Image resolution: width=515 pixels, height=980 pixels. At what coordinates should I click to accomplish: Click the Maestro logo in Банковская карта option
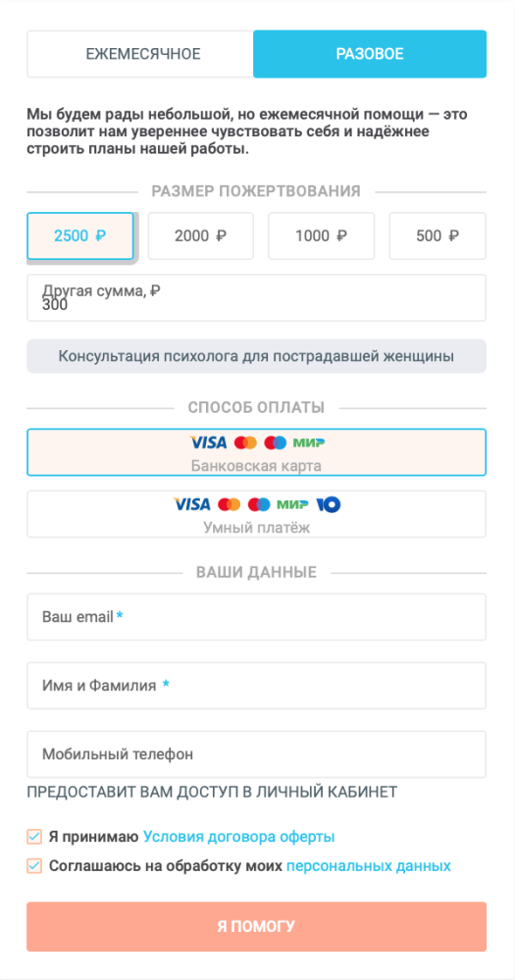[276, 443]
